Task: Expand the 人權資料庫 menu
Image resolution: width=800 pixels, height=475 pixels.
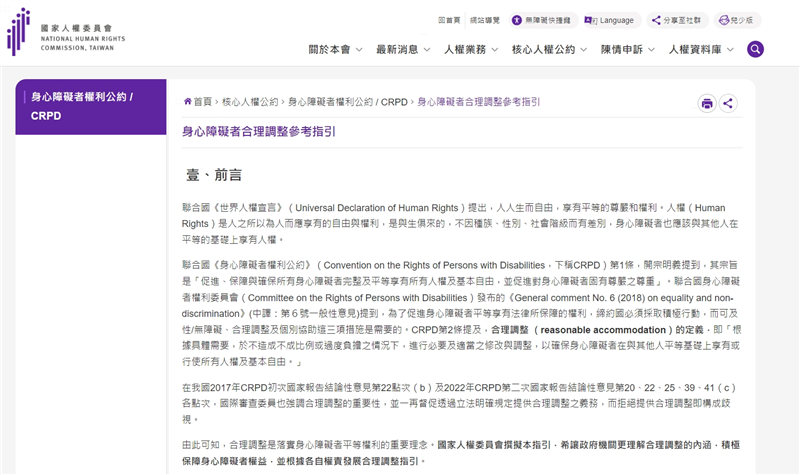Action: pyautogui.click(x=702, y=49)
